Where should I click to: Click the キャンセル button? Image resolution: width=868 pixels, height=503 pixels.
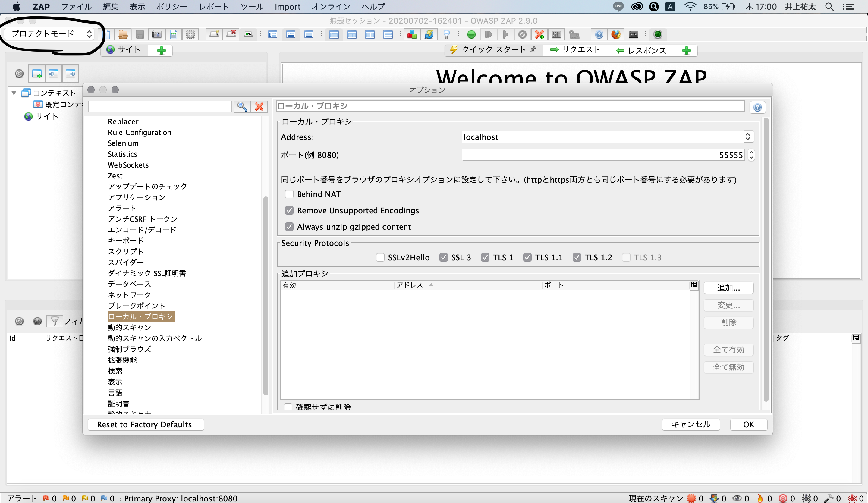tap(690, 424)
